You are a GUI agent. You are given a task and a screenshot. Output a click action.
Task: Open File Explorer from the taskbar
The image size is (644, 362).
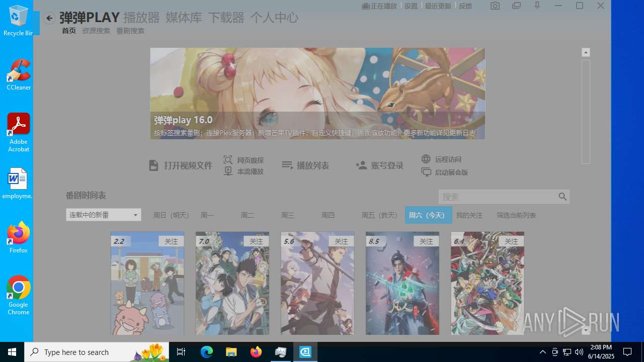point(231,352)
